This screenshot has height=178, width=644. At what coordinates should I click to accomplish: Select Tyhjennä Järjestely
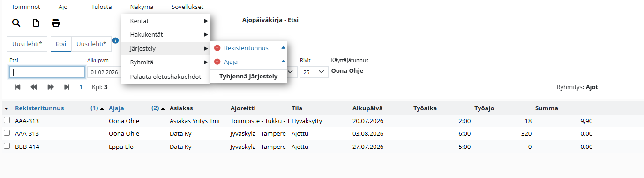[248, 76]
